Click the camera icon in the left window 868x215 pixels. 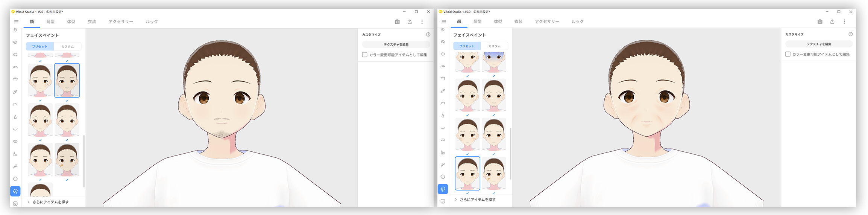(x=397, y=22)
